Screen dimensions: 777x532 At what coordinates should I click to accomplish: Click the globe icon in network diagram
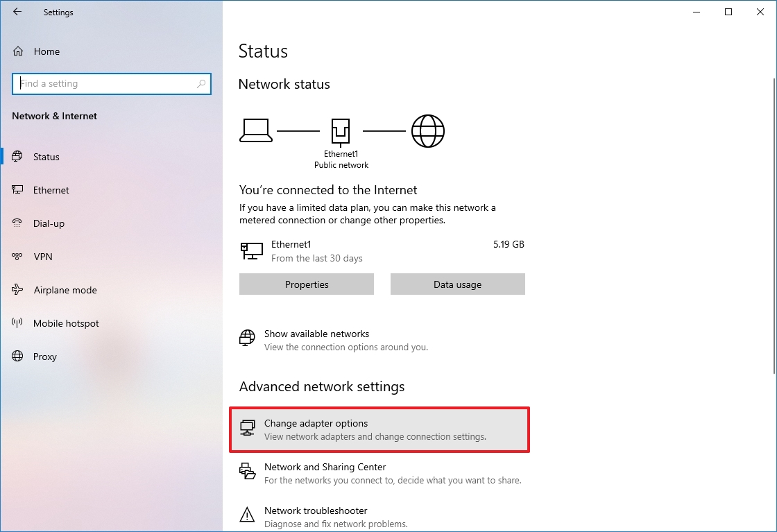pyautogui.click(x=428, y=130)
